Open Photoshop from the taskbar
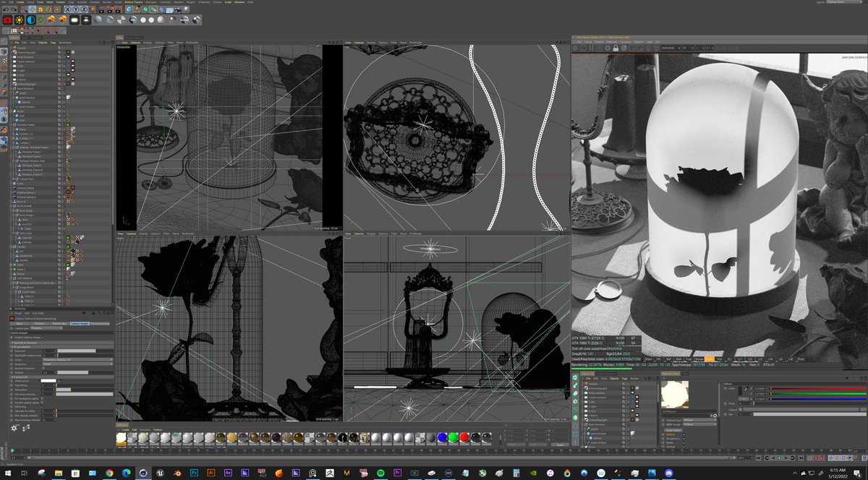Image resolution: width=868 pixels, height=480 pixels. (194, 473)
